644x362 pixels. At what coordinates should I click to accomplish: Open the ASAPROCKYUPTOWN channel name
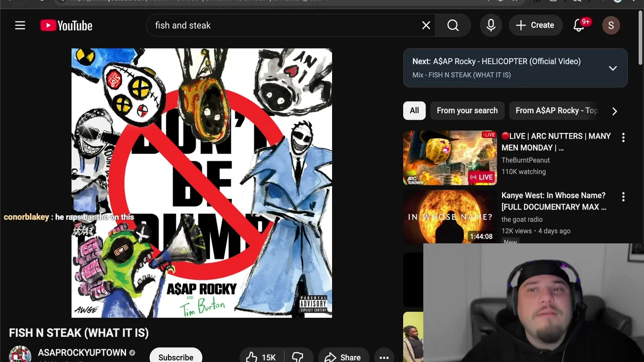click(82, 353)
